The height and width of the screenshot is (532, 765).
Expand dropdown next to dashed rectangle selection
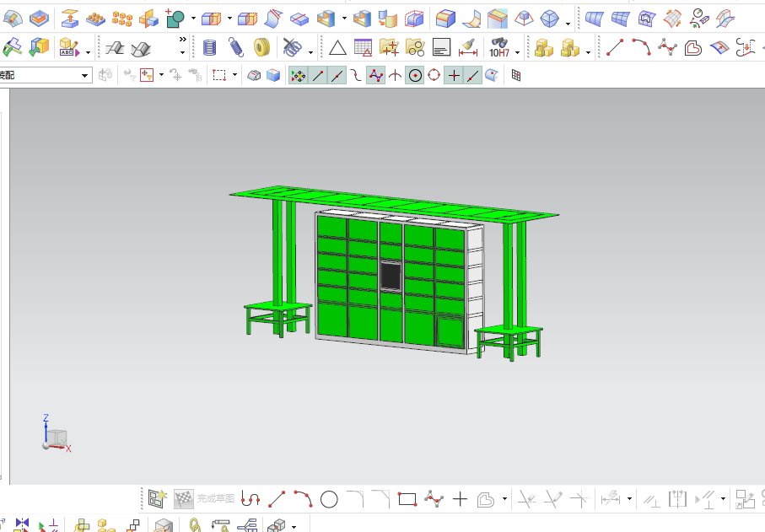[234, 75]
